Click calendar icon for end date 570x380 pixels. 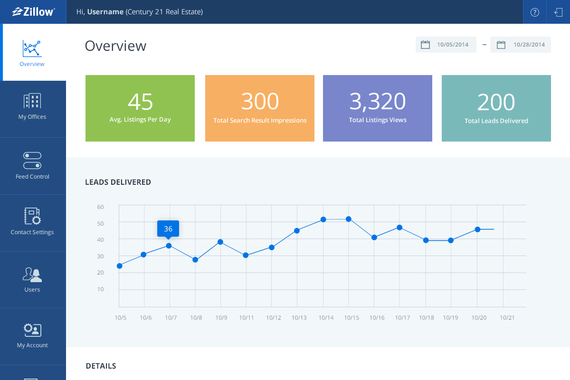[501, 45]
